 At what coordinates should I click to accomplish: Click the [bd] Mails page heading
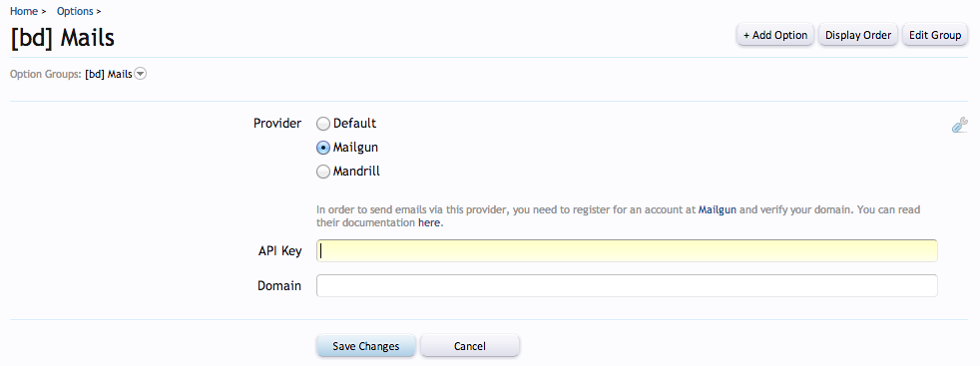click(x=63, y=38)
